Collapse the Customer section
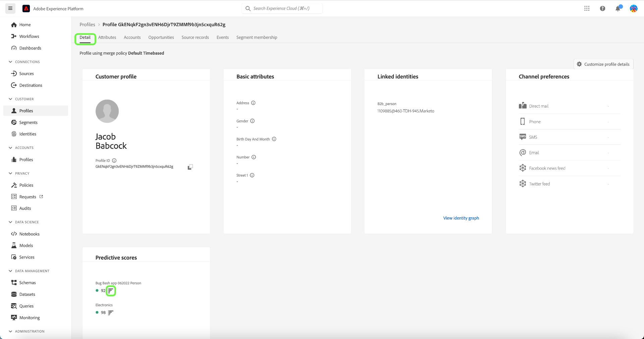Screen dimensions: 644x339 [x=10, y=99]
